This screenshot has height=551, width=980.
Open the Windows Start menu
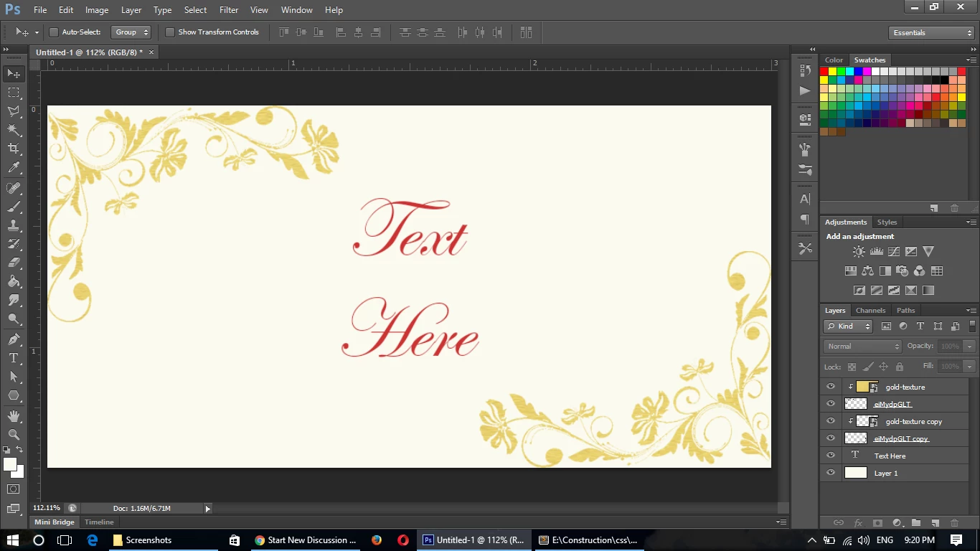(13, 540)
